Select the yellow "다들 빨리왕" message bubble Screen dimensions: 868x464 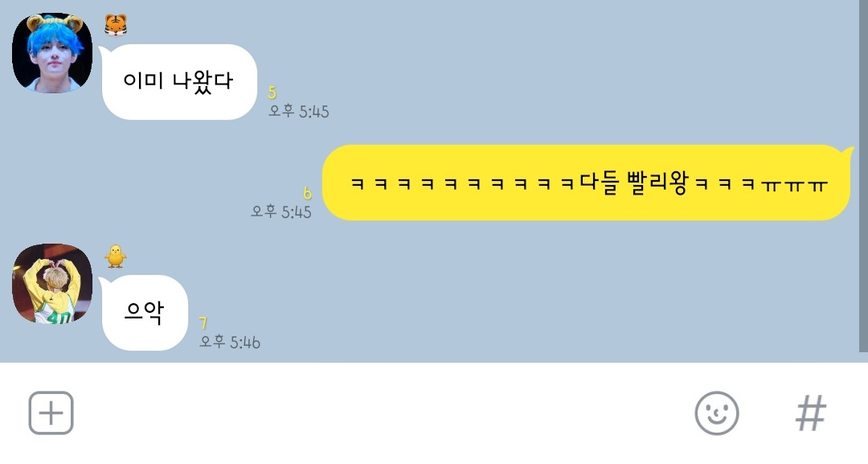pos(588,183)
